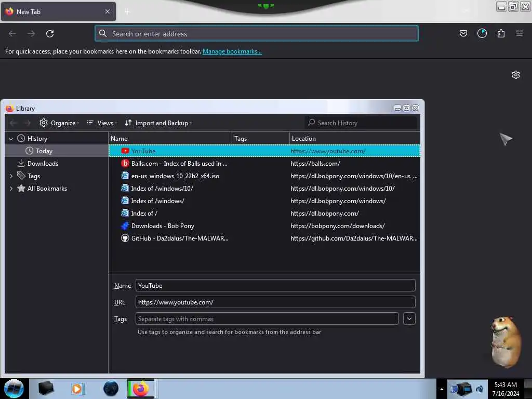This screenshot has width=532, height=399.
Task: Reload the page with the refresh icon
Action: pyautogui.click(x=50, y=34)
